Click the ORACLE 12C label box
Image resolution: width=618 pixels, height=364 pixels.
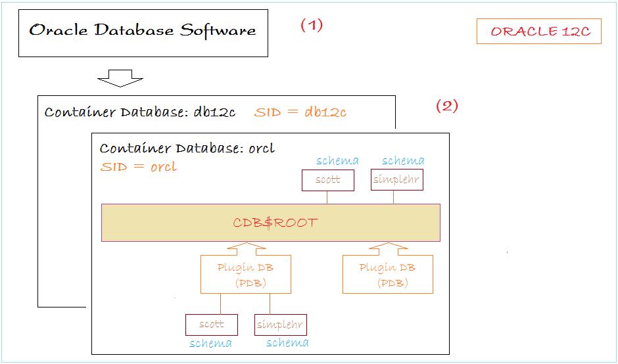pos(539,31)
